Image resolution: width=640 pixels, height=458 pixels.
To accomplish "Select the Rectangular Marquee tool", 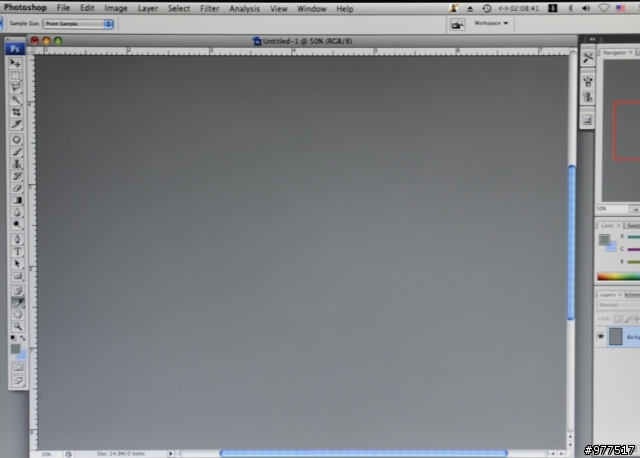I will (16, 76).
